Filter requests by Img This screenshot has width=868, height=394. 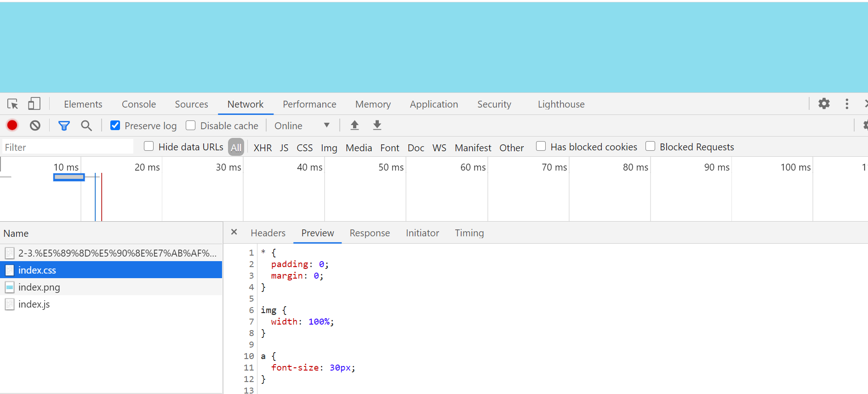point(329,148)
